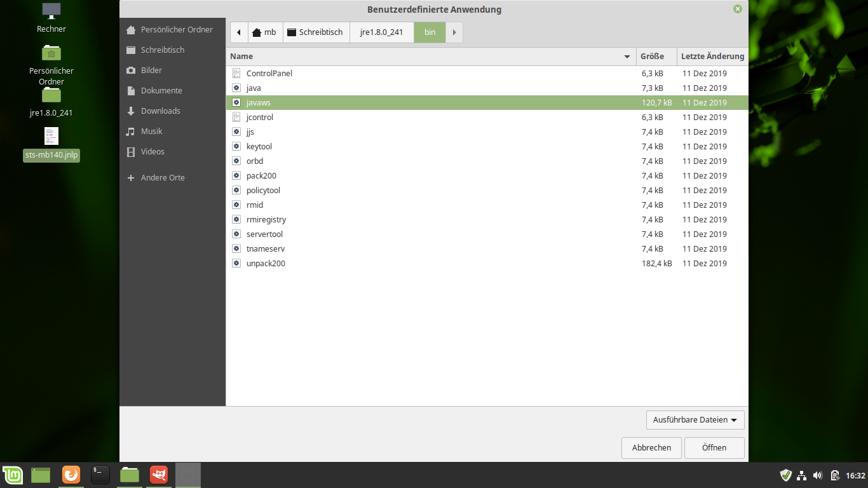
Task: Click the volume icon in system tray
Action: tap(818, 475)
